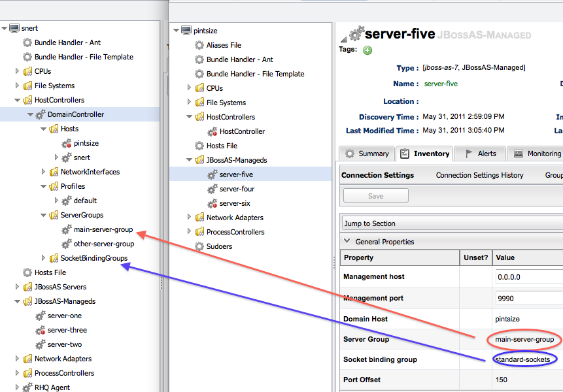This screenshot has width=563, height=392.
Task: Click the green add tag plus icon
Action: click(367, 50)
